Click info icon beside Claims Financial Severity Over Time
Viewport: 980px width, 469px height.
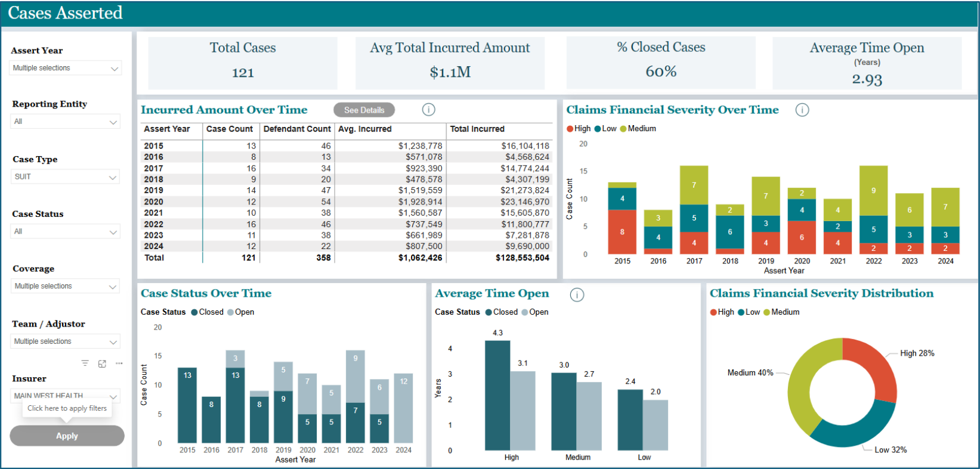pyautogui.click(x=802, y=110)
